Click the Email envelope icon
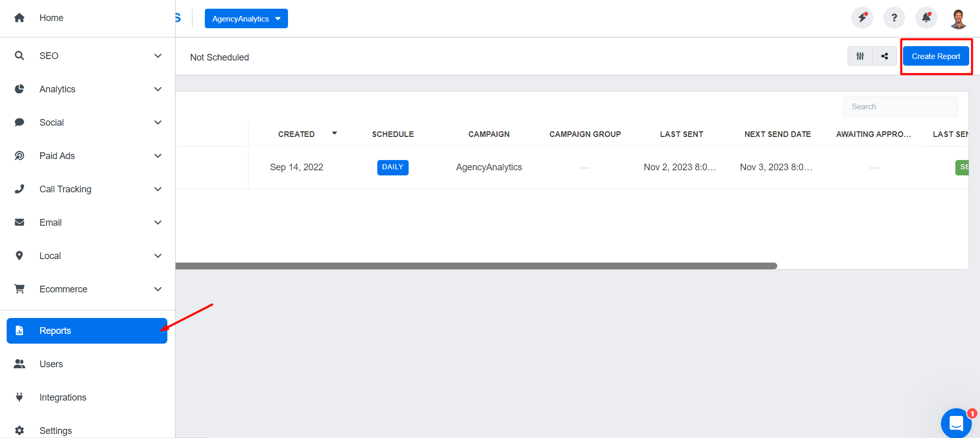This screenshot has width=980, height=438. click(x=20, y=222)
